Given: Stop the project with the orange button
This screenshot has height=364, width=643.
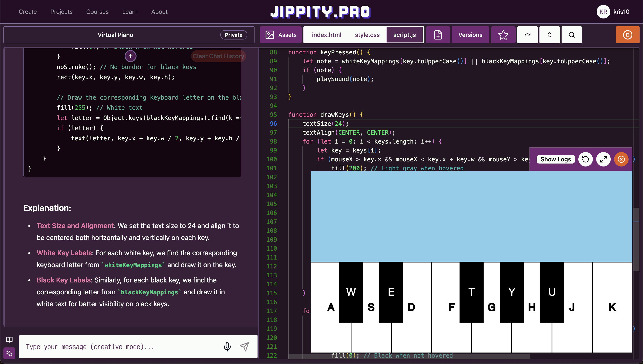Looking at the screenshot, I should point(627,35).
